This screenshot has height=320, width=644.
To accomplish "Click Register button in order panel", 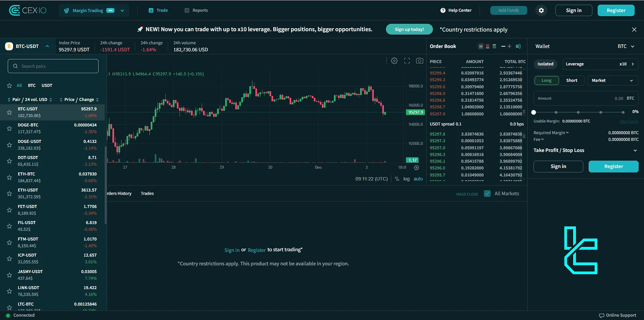I will 613,166.
